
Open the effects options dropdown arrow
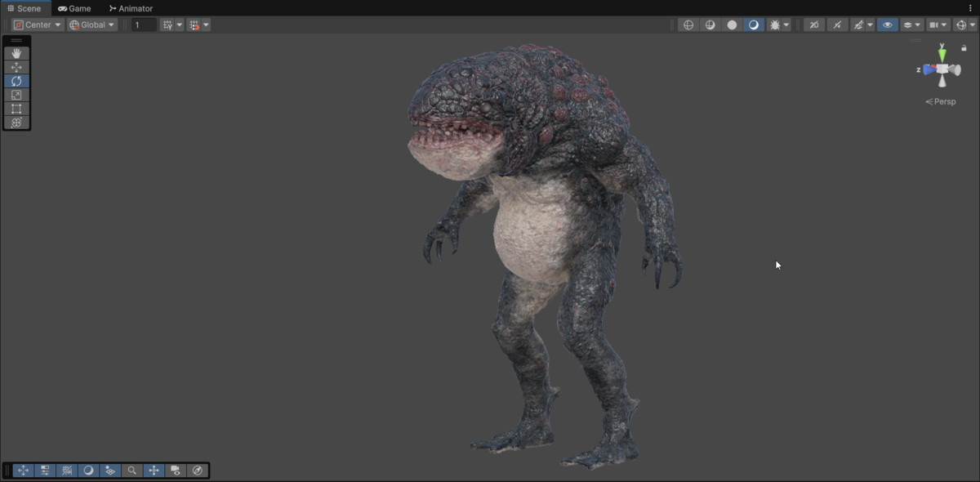(871, 25)
